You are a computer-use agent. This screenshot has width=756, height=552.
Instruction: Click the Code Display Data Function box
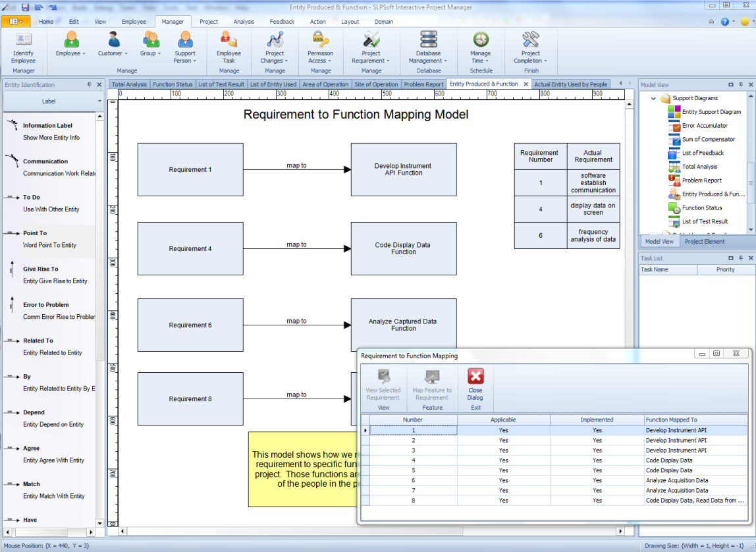click(404, 249)
